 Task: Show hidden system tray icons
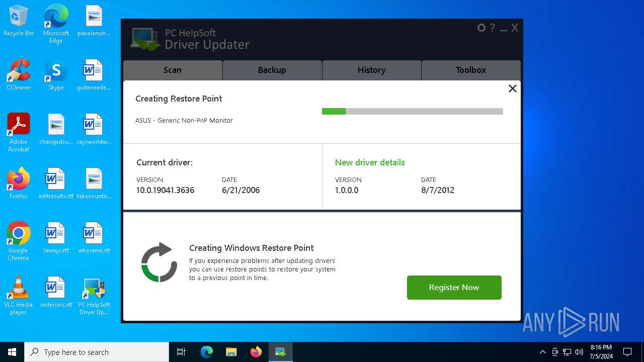pyautogui.click(x=542, y=352)
